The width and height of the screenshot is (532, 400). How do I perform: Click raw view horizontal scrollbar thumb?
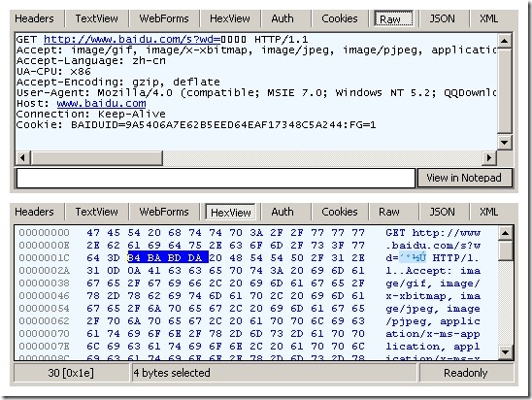[97, 157]
